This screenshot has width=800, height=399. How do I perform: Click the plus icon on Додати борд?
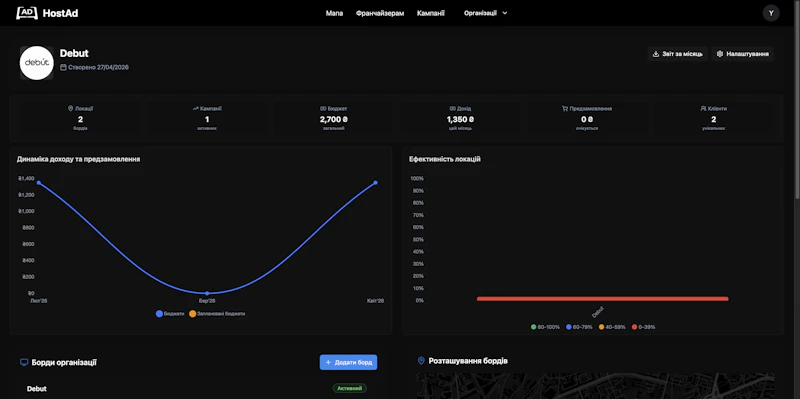tap(328, 362)
